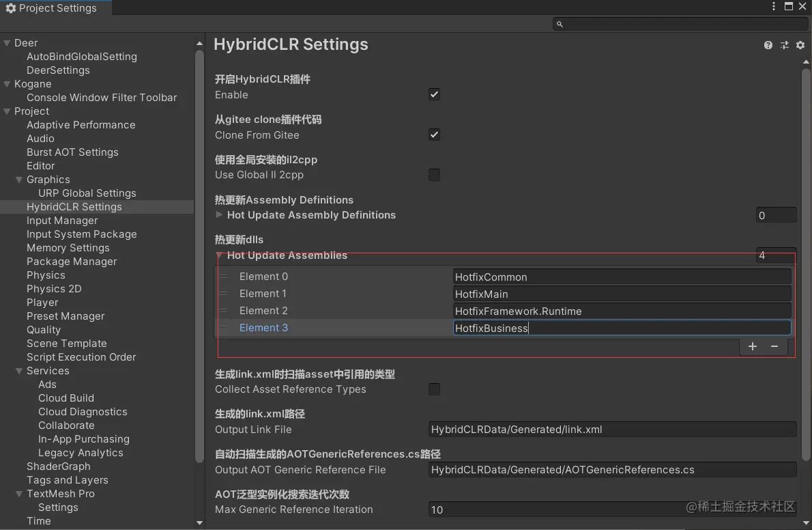Select URP Global Settings entry
The height and width of the screenshot is (530, 812).
coord(87,193)
